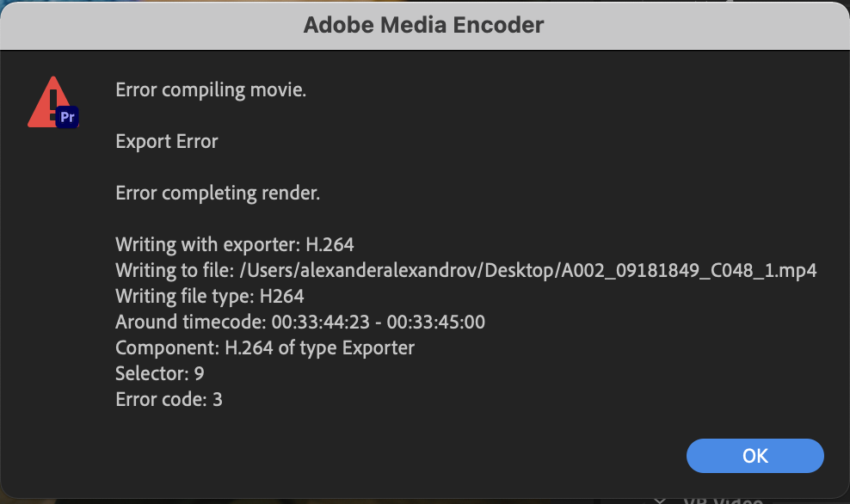The width and height of the screenshot is (850, 504).
Task: Click the 'Error completing render.' line
Action: [x=218, y=194]
